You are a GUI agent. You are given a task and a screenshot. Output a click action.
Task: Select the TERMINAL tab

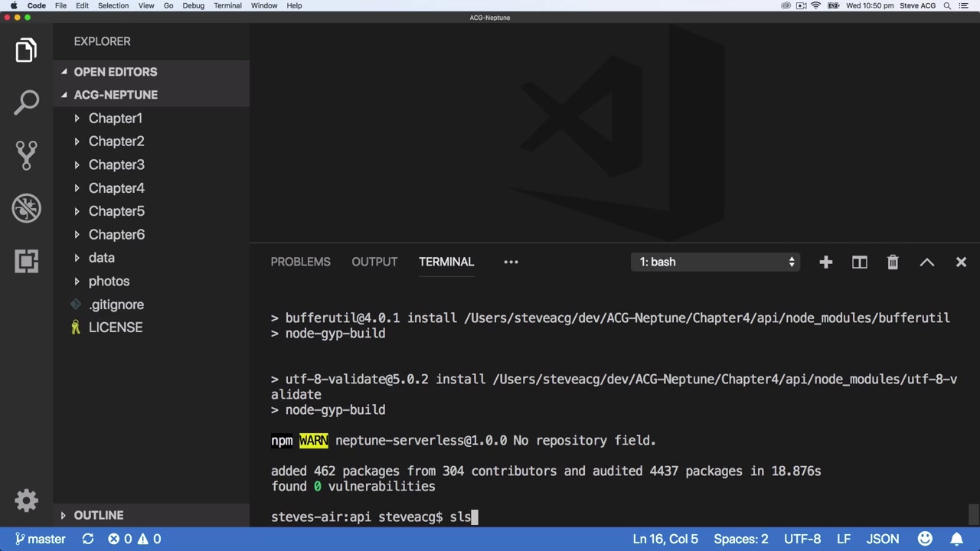point(446,262)
